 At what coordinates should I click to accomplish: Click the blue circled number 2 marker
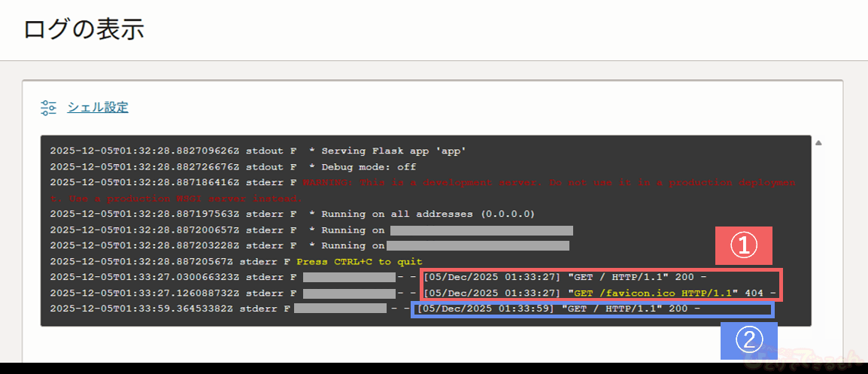(748, 341)
